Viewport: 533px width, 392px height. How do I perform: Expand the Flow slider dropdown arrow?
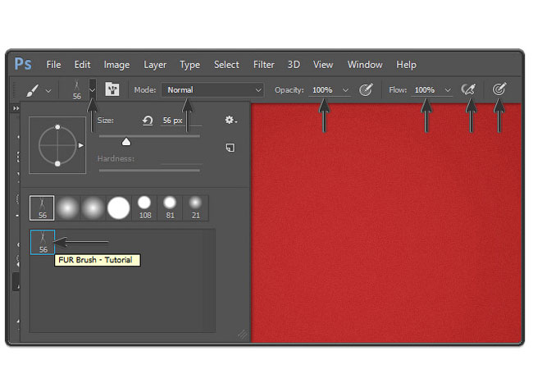pos(448,90)
